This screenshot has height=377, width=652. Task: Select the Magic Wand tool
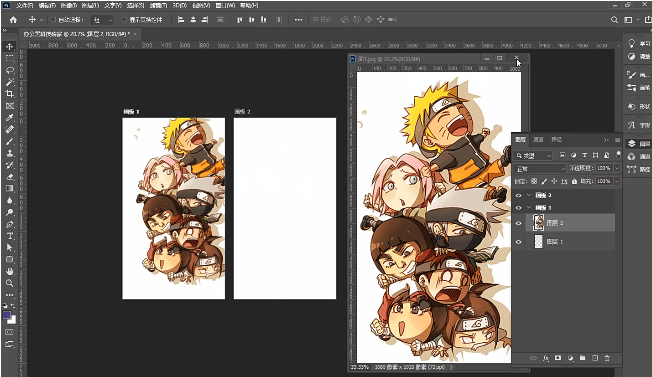(10, 82)
